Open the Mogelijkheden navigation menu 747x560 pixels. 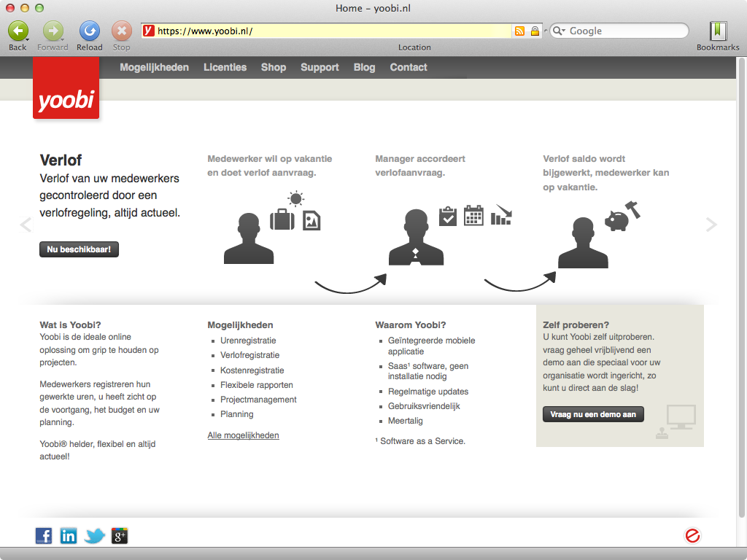[155, 67]
